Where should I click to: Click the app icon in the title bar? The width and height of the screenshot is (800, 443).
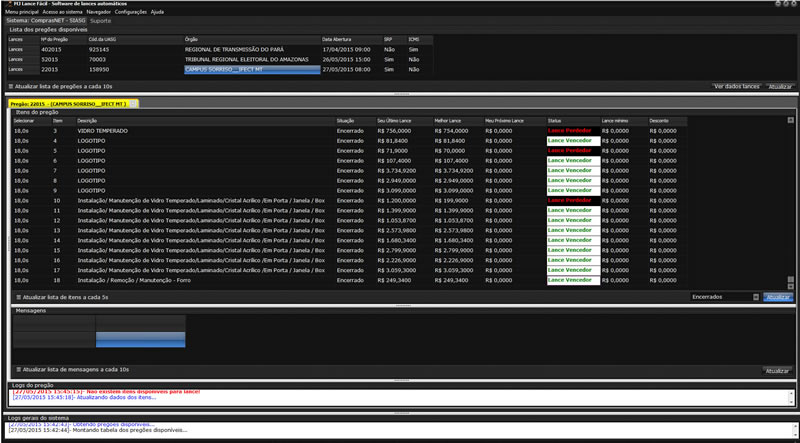5,4
